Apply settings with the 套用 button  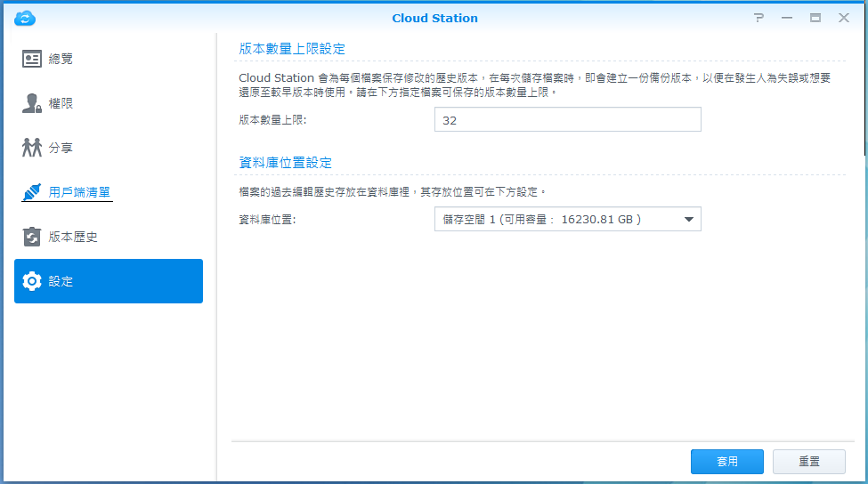[x=726, y=462]
